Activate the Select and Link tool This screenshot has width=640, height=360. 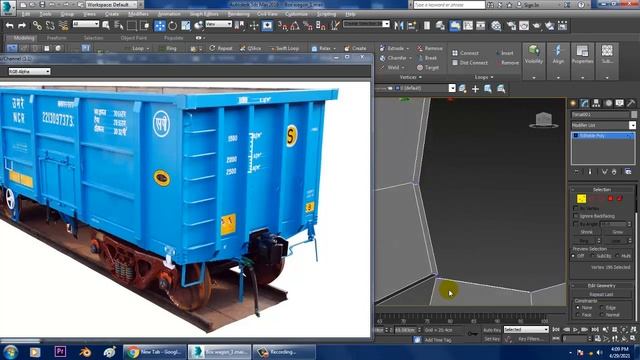point(37,26)
